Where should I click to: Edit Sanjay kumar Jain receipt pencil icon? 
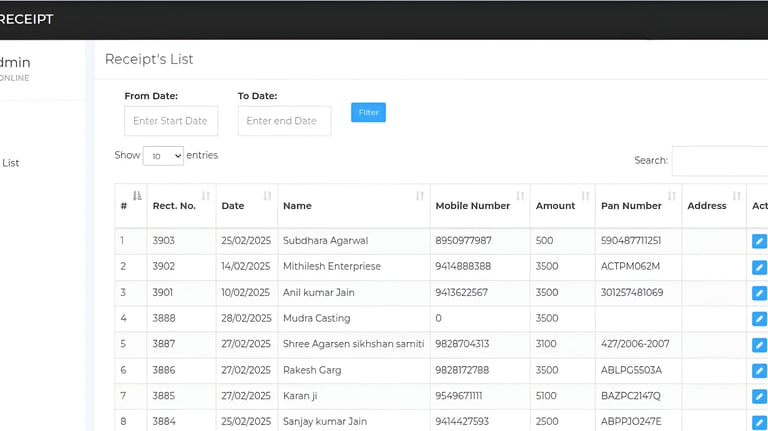(x=759, y=422)
